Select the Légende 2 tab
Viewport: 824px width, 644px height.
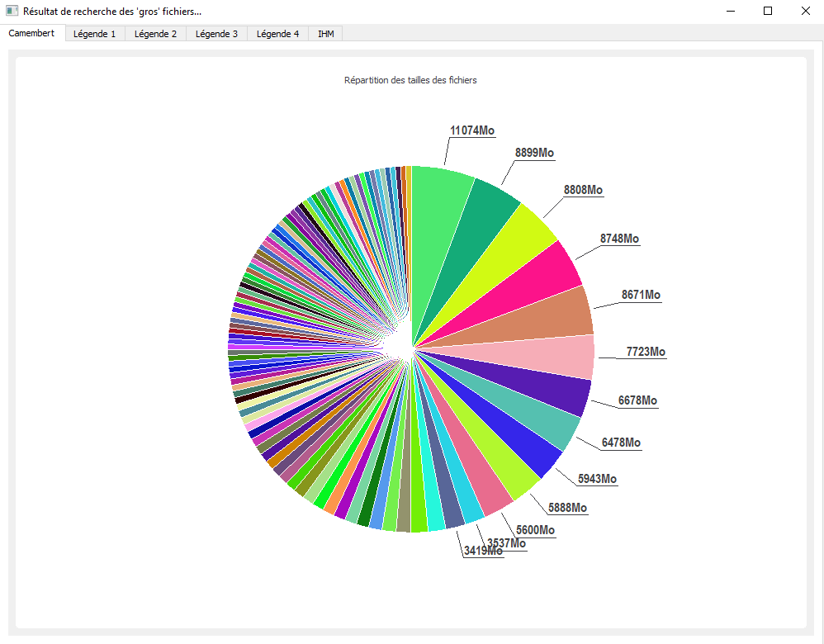click(155, 34)
